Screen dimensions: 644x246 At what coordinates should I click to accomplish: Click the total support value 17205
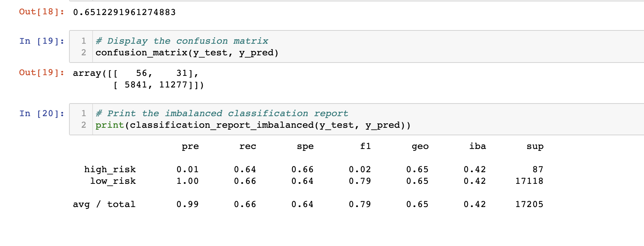tap(529, 204)
